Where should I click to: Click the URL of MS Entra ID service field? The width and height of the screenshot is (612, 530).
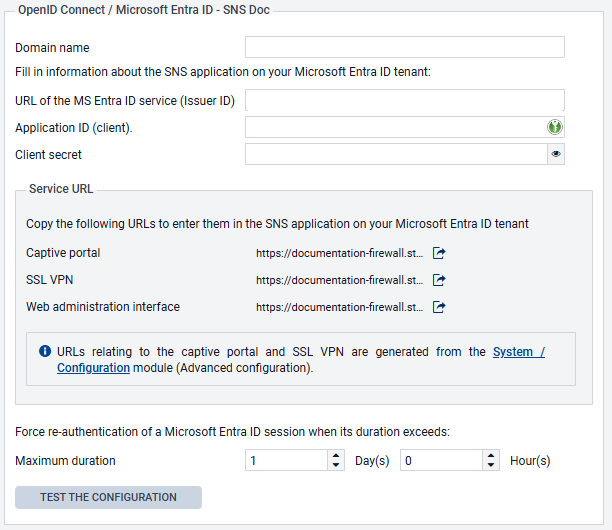(405, 100)
